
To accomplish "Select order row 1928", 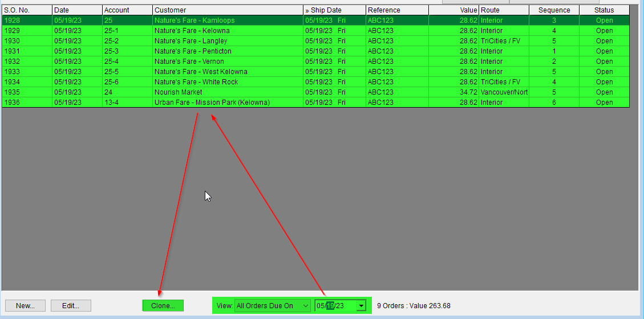I will [315, 20].
